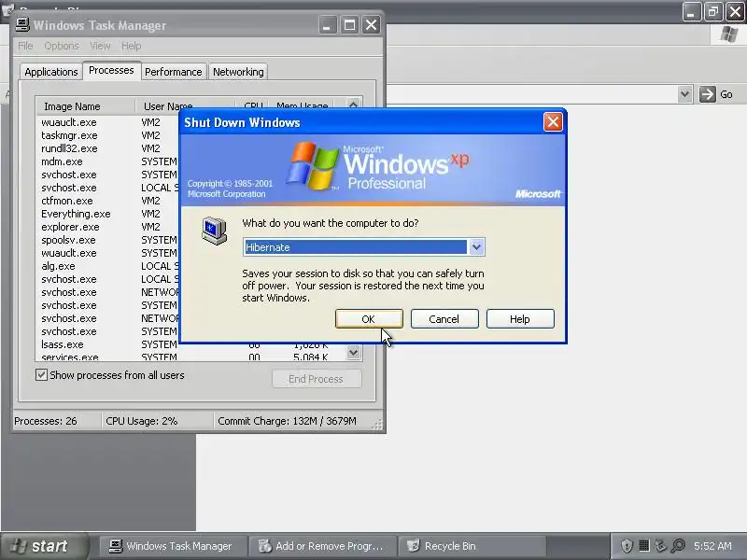Click the Task Manager CPU meter tray icon
The image size is (747, 560).
643,546
